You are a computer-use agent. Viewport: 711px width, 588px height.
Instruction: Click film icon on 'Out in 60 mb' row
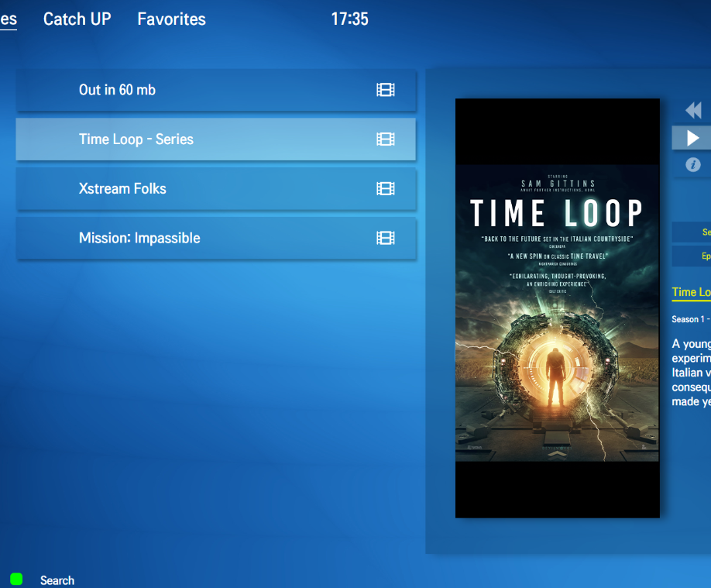point(386,90)
